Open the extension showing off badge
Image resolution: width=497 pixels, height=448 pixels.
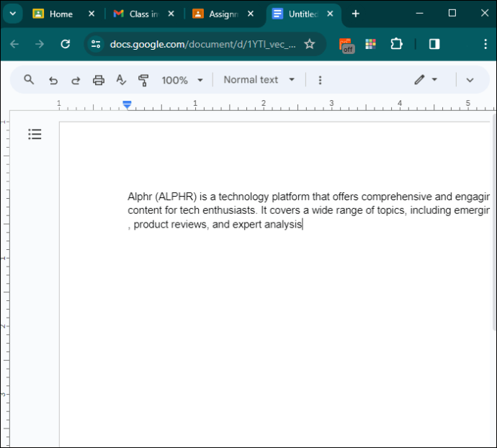tap(346, 45)
